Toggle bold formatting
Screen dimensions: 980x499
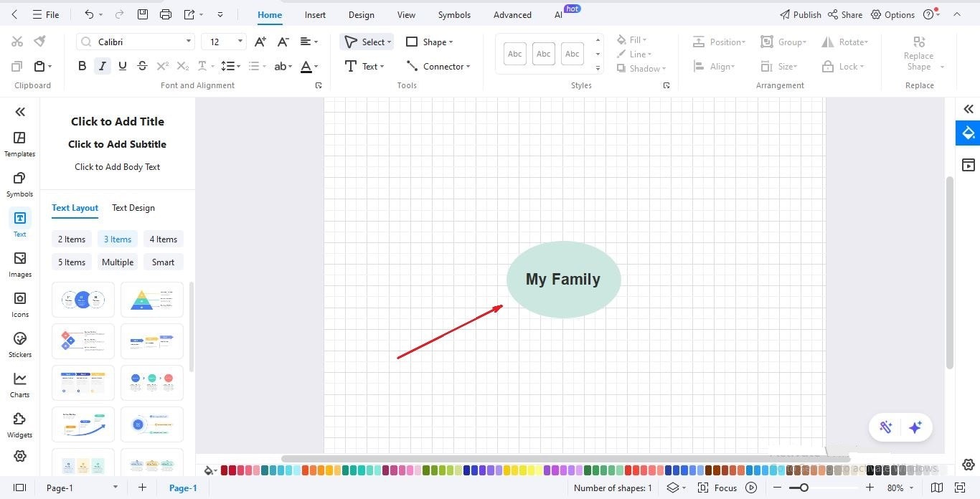coord(82,66)
